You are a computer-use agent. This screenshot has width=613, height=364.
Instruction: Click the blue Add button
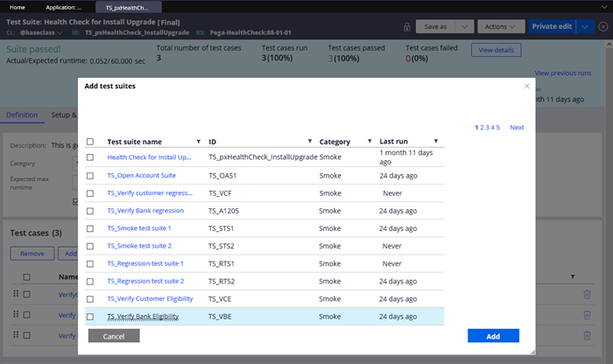tap(493, 336)
